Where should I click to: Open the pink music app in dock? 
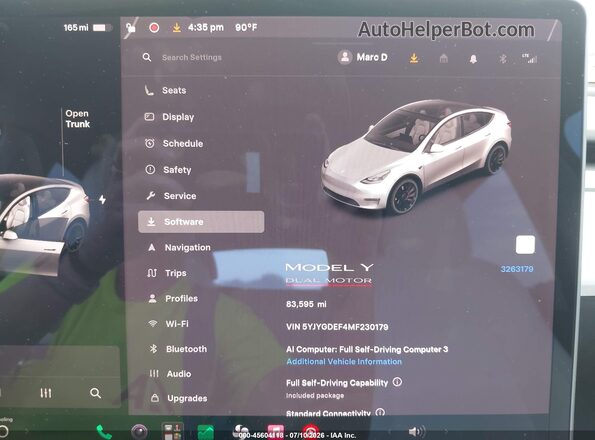tap(275, 432)
